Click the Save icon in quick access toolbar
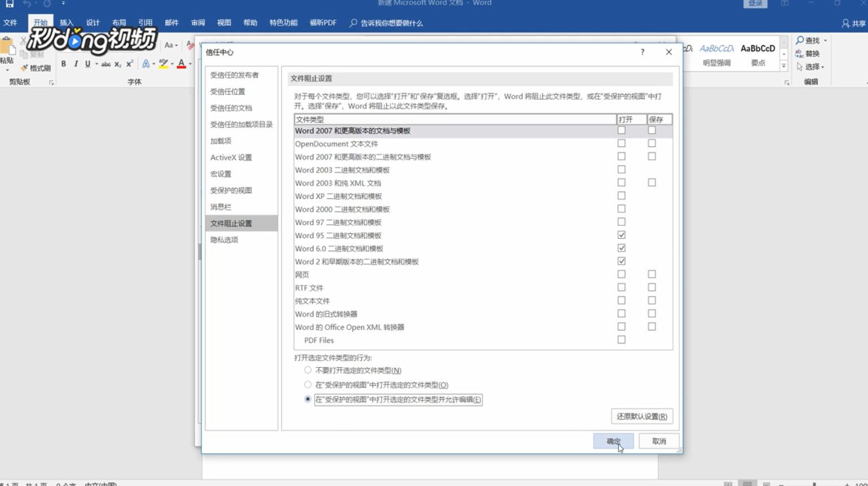Screen dimensions: 868x486 10,3
